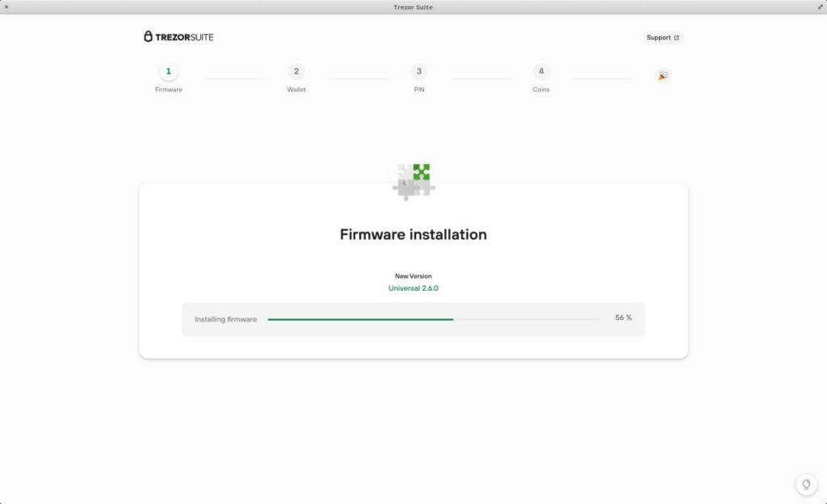The width and height of the screenshot is (827, 504).
Task: Click the Universal 2.6.0 version text
Action: click(x=413, y=288)
